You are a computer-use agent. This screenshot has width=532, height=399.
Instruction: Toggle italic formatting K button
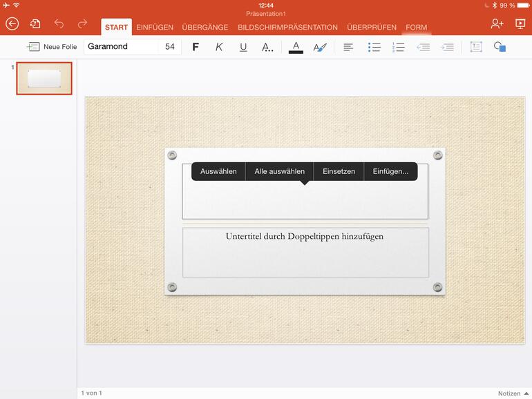tap(219, 47)
